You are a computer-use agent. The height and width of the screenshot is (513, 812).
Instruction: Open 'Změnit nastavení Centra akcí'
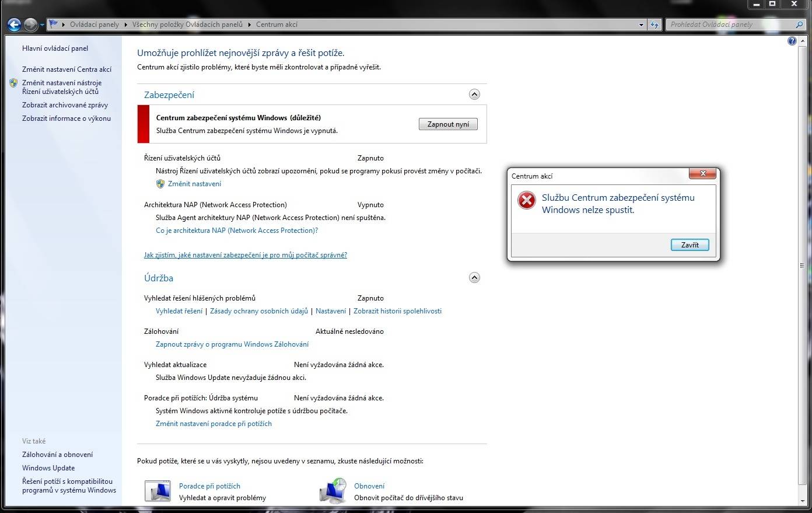(66, 69)
